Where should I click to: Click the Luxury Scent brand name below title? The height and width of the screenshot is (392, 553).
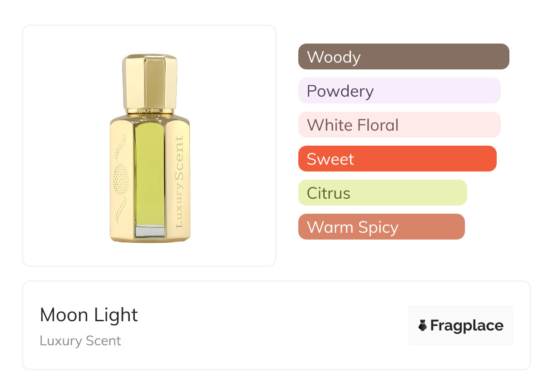[80, 341]
